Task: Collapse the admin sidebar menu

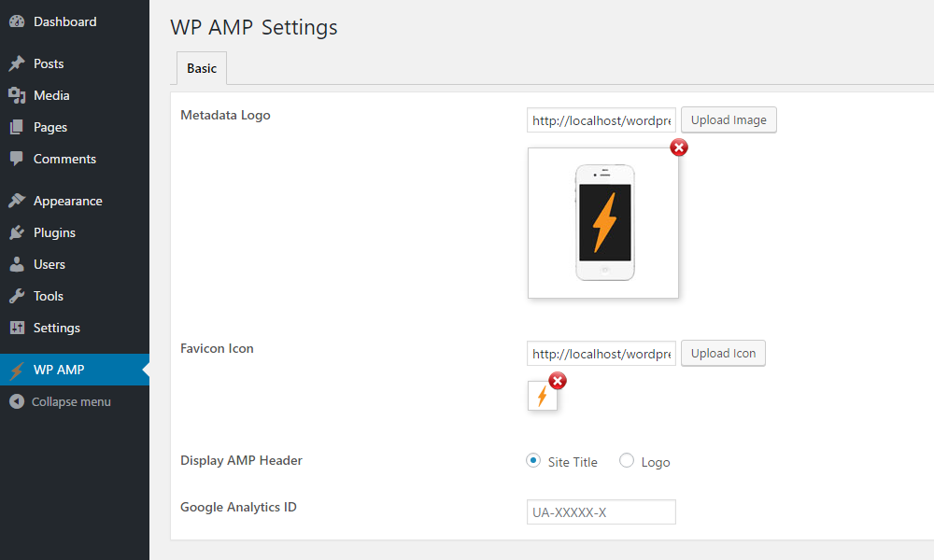Action: tap(60, 401)
